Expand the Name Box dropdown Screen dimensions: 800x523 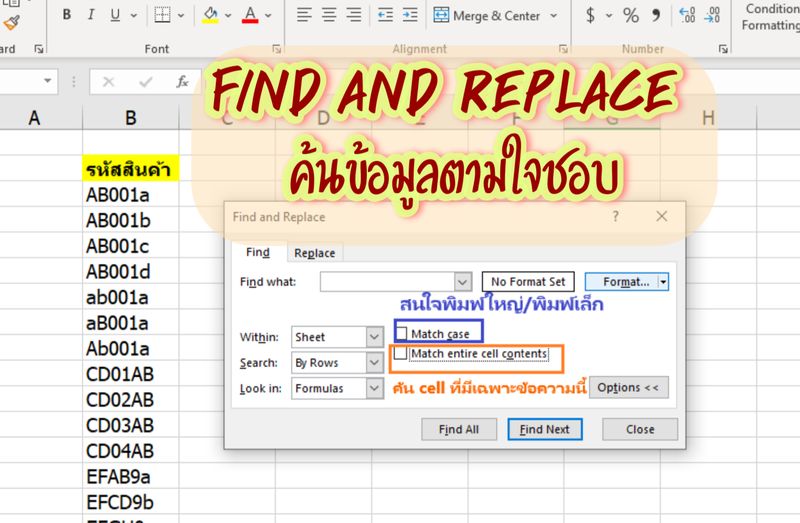pos(47,81)
